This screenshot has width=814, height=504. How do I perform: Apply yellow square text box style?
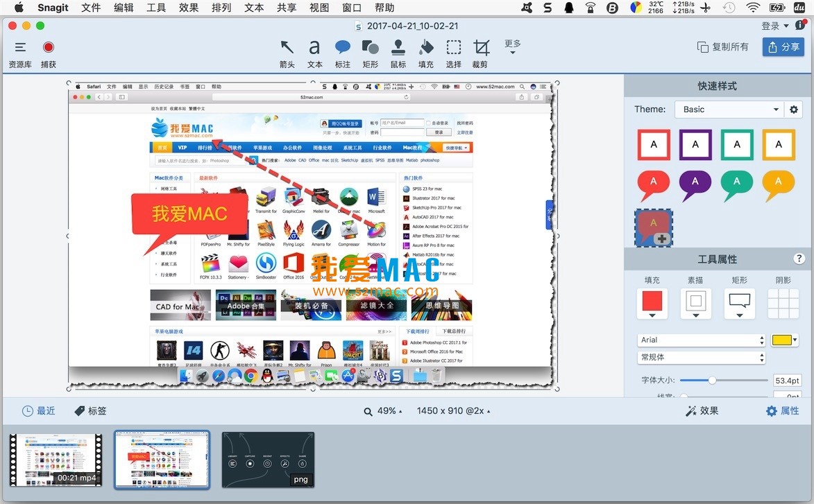pyautogui.click(x=778, y=145)
